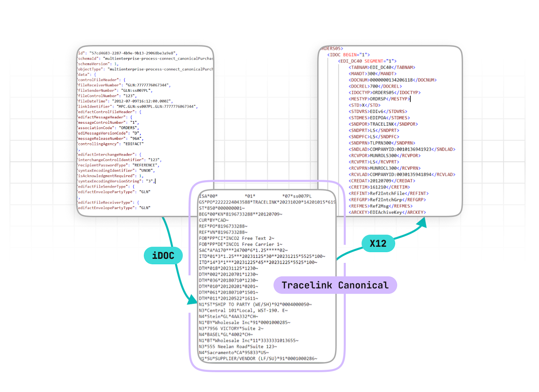Click the <DOCNUM>0000000134206118 line
Image resolution: width=539 pixels, height=392 pixels.
392,80
